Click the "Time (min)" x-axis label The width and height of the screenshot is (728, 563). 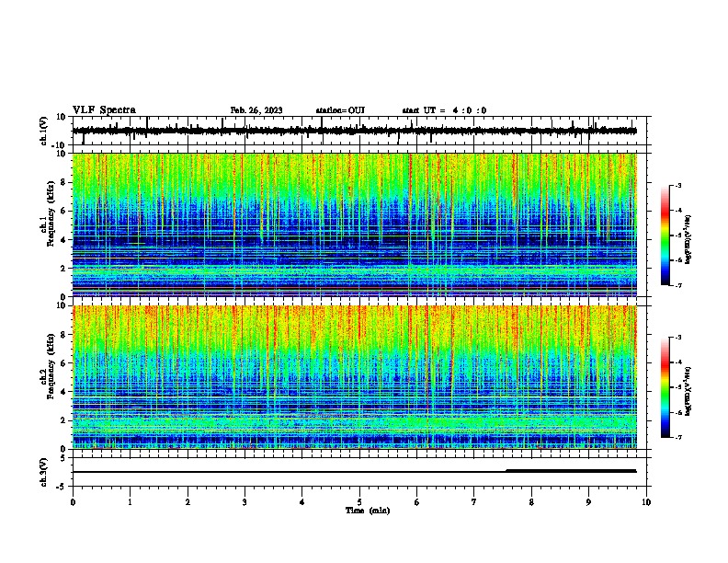[x=368, y=511]
